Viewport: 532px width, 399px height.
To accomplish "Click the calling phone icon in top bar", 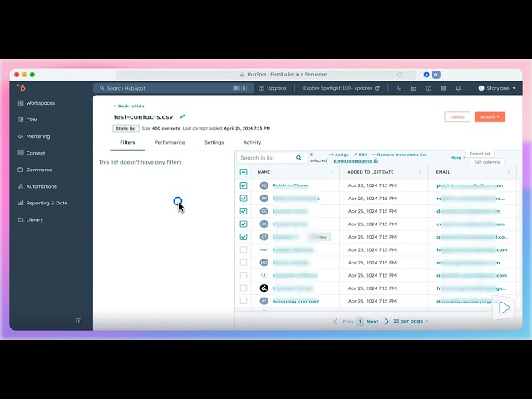I will [399, 88].
